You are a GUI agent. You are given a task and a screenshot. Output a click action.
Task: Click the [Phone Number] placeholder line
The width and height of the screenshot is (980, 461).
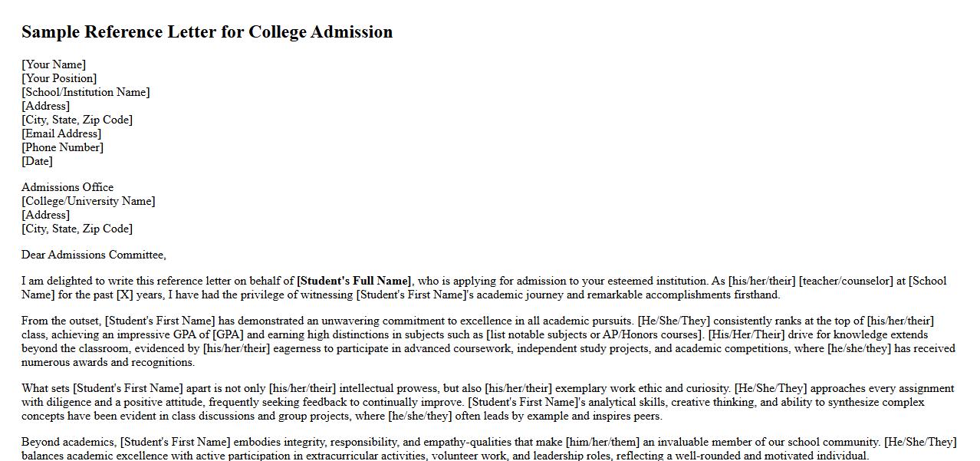point(62,147)
